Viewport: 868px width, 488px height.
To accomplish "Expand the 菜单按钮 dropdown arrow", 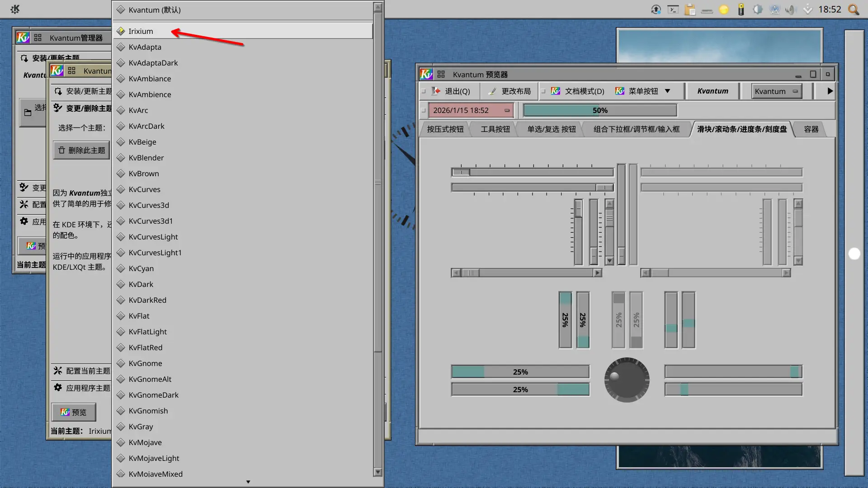I will (667, 91).
